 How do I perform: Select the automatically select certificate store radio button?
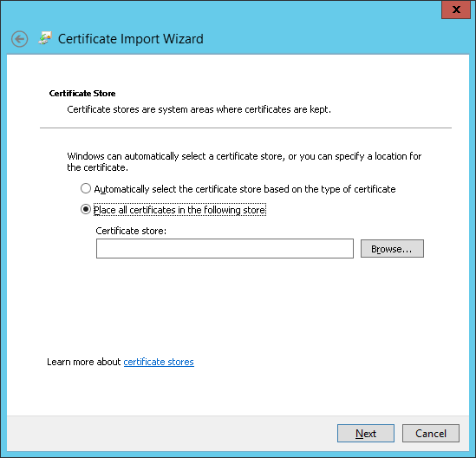click(x=86, y=188)
